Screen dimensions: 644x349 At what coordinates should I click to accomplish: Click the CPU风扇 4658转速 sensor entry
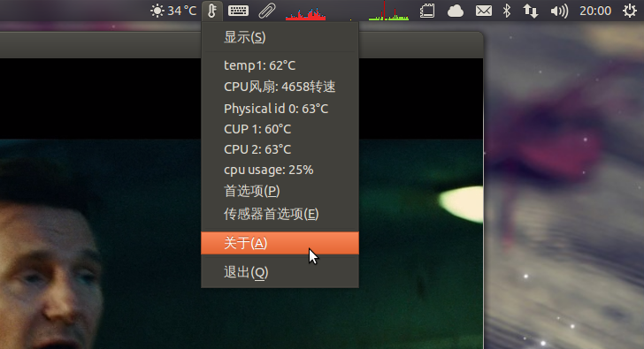coord(280,87)
